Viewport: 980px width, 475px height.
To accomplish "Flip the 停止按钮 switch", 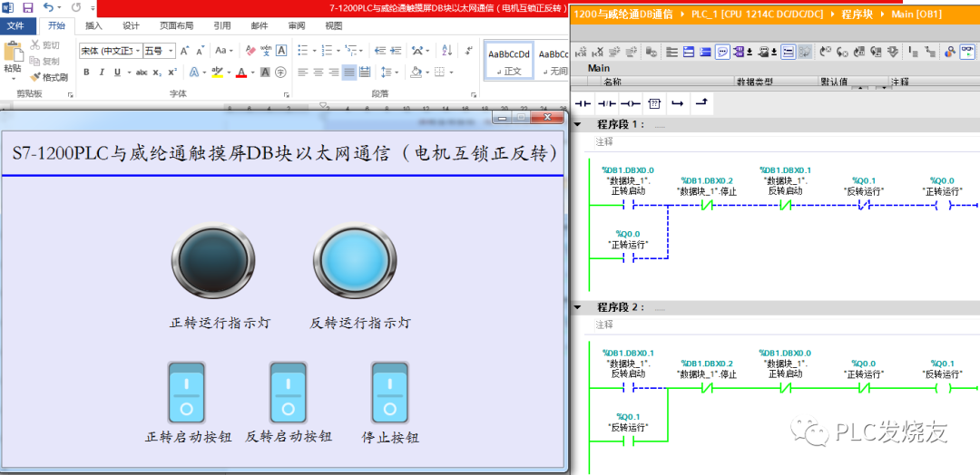I will click(x=390, y=393).
